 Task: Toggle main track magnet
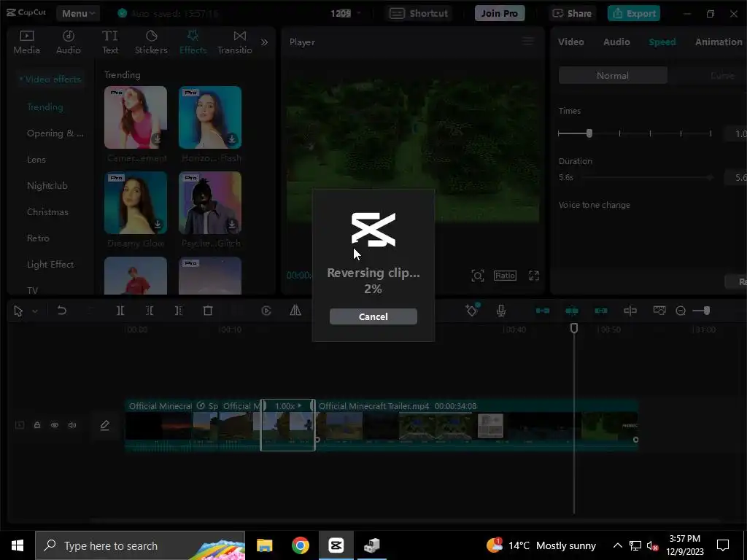point(543,311)
